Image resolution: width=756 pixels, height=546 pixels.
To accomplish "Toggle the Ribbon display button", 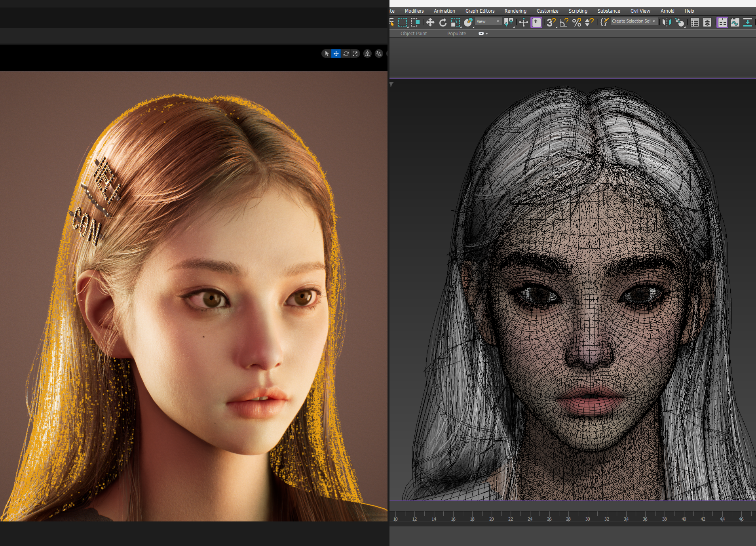I will [x=722, y=22].
